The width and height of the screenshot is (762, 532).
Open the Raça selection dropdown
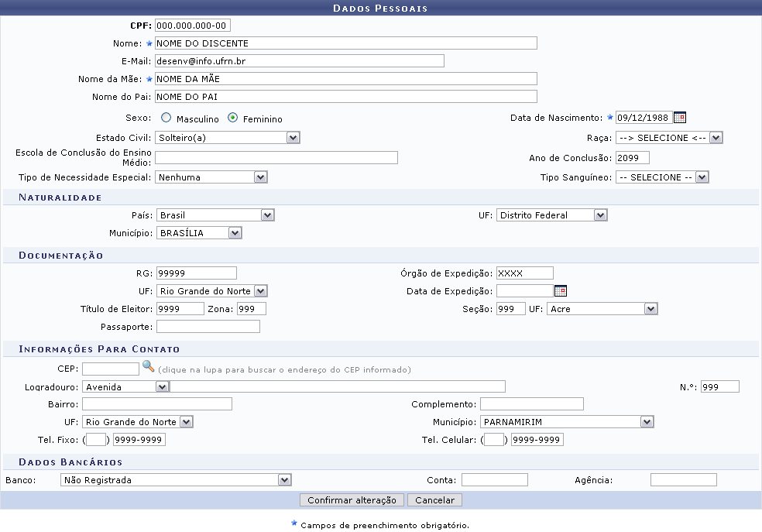click(x=668, y=138)
